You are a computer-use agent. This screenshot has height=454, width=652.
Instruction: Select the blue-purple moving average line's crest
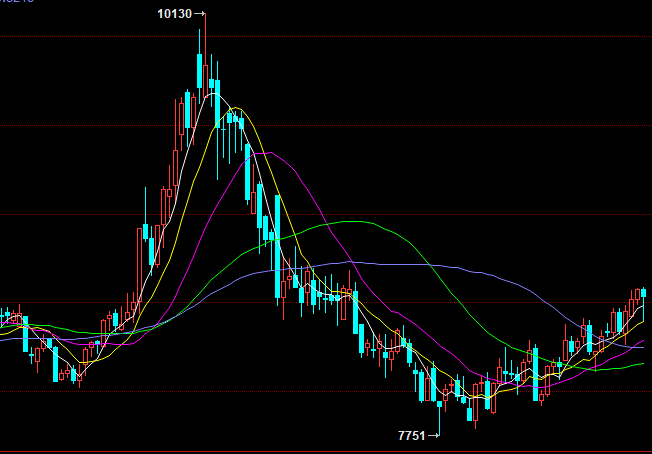[x=350, y=262]
